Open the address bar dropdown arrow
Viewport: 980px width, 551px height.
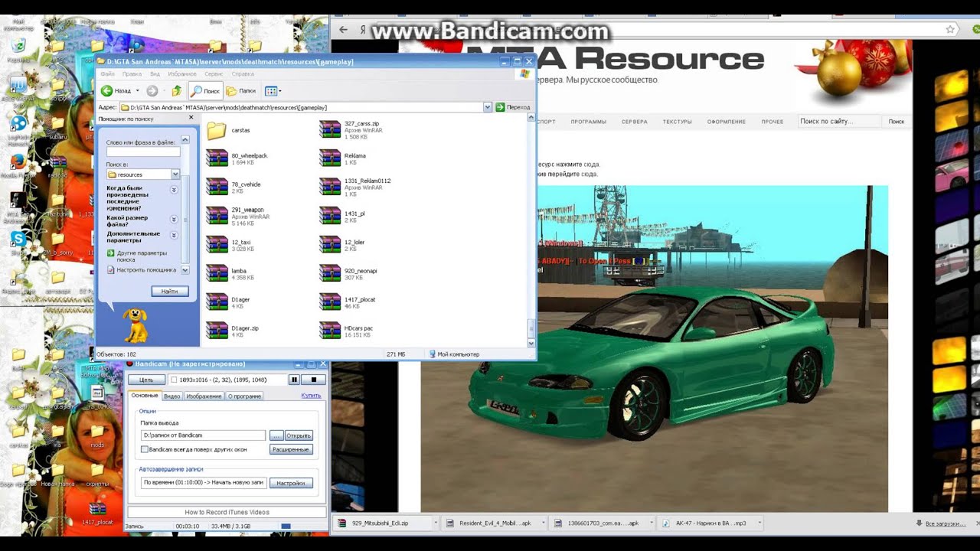point(487,107)
